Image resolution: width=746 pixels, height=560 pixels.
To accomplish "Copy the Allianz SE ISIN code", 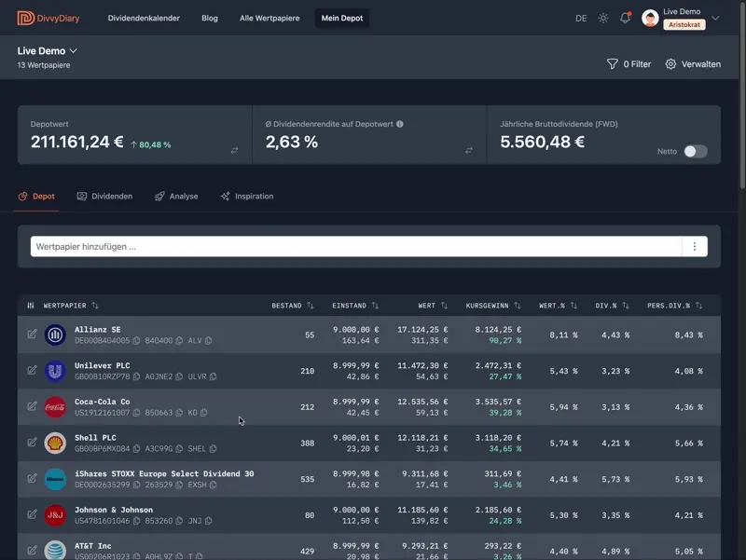I will coord(136,341).
